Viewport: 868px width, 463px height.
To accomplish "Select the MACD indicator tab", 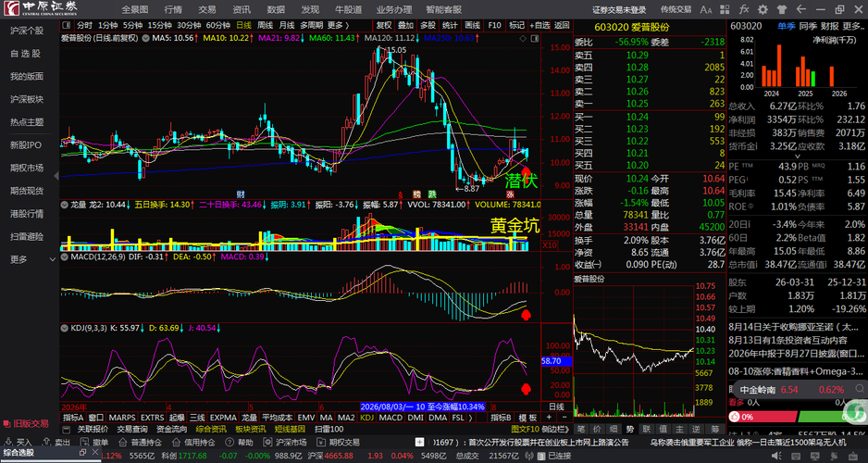I will tap(391, 417).
